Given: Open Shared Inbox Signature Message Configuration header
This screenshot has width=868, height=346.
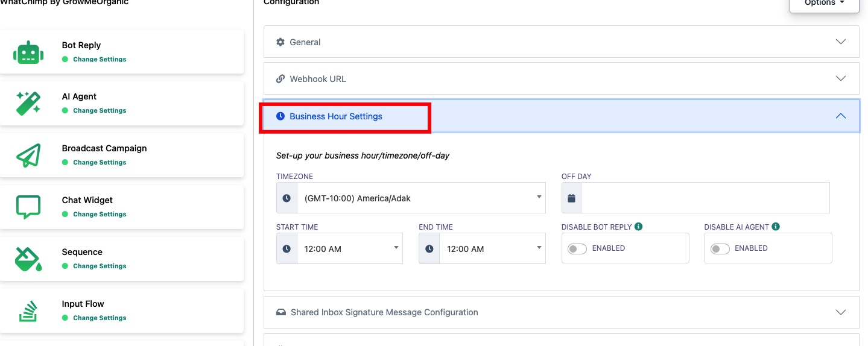Looking at the screenshot, I should pyautogui.click(x=562, y=312).
